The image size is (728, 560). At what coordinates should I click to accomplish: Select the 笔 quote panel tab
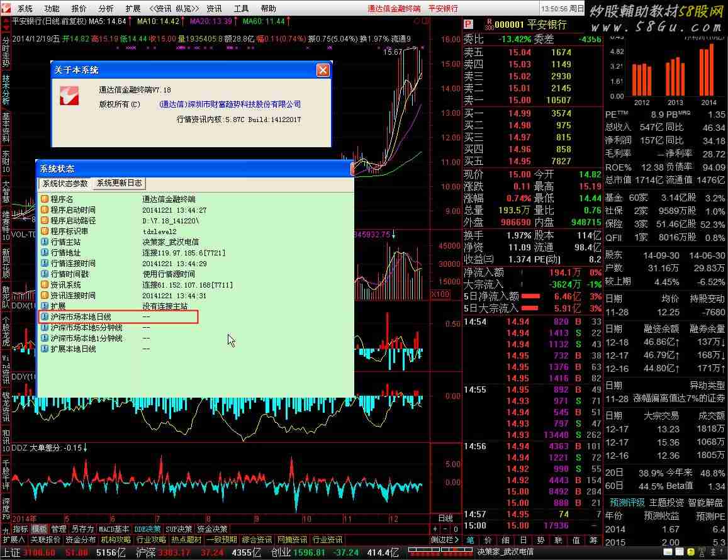(470, 540)
